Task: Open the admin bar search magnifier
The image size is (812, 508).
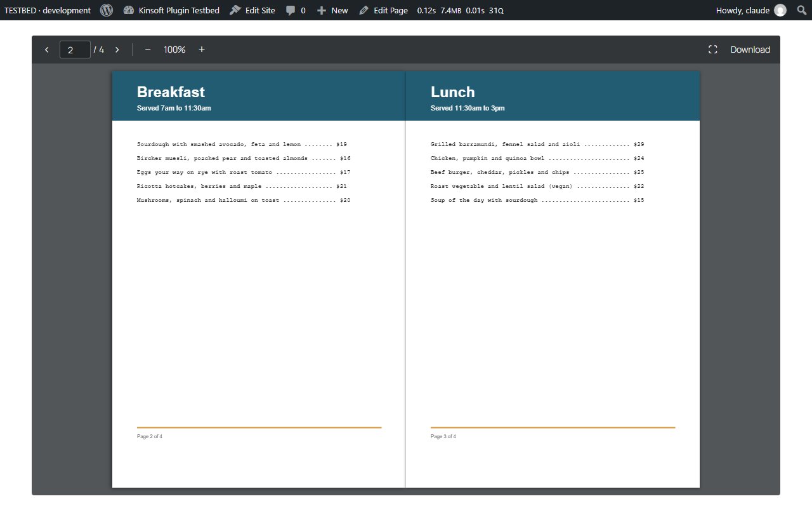Action: [x=801, y=10]
